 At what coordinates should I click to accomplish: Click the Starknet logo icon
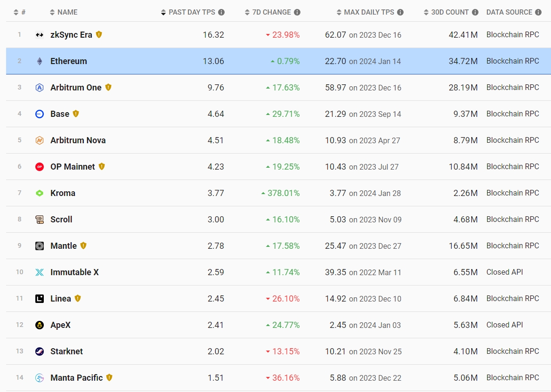click(x=40, y=351)
